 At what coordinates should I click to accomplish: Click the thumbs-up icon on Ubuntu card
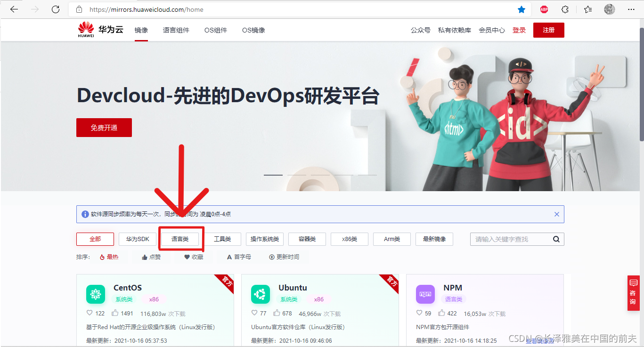click(x=277, y=313)
